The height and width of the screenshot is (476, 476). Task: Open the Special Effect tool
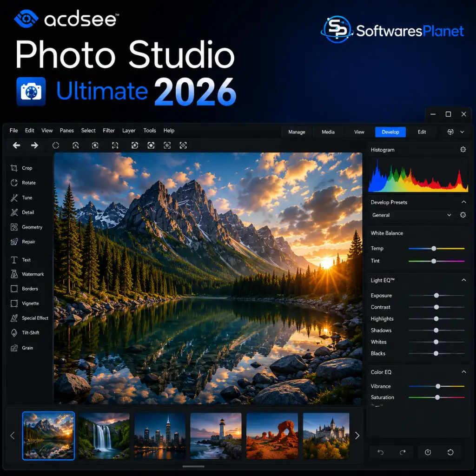[x=29, y=318]
